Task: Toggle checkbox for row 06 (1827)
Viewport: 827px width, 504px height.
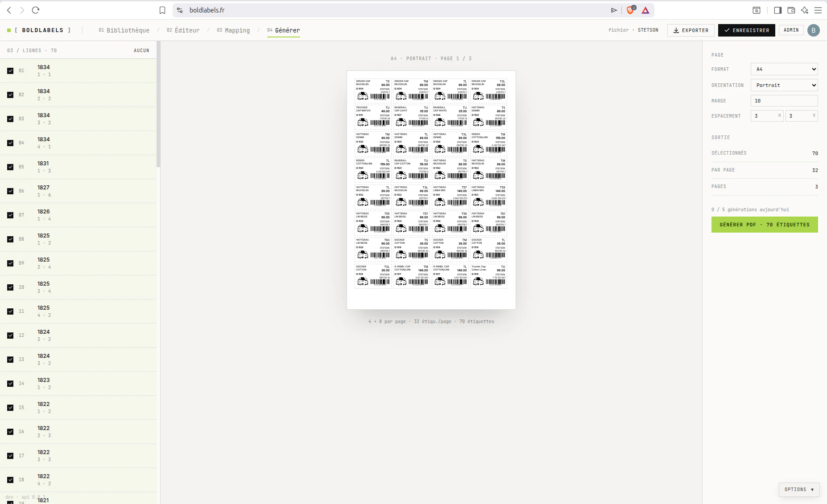Action: [10, 191]
